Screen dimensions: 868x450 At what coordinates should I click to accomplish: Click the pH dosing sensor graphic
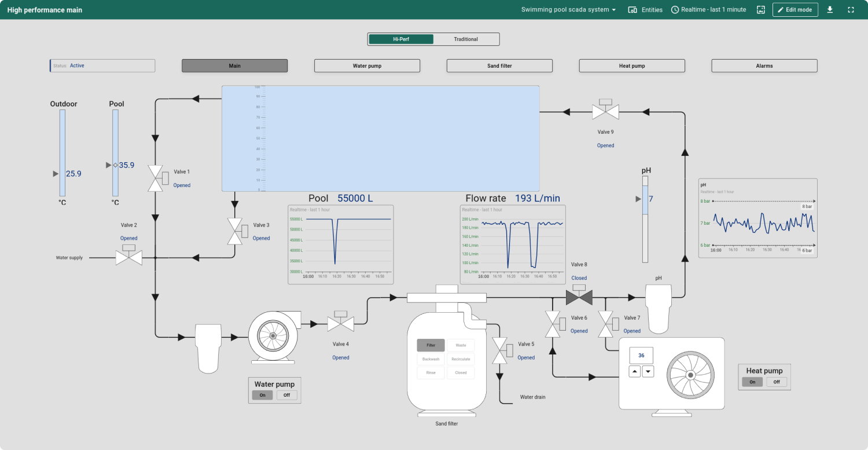coord(659,309)
